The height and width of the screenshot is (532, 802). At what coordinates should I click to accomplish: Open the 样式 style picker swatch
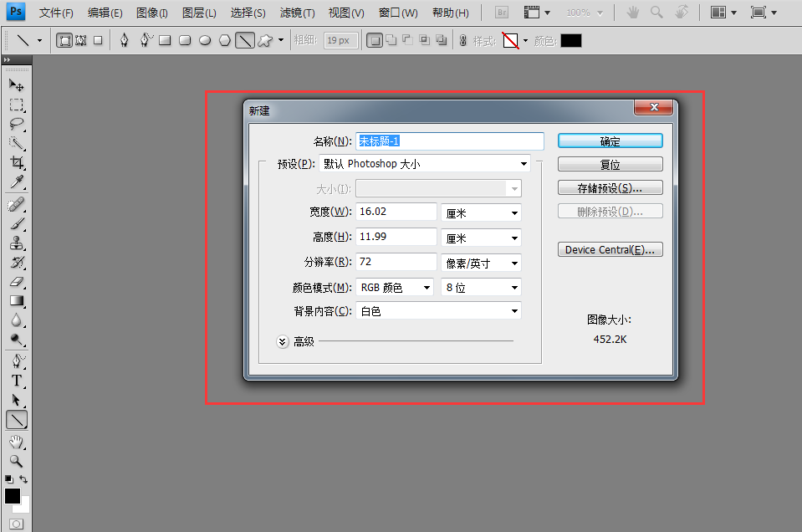click(510, 40)
